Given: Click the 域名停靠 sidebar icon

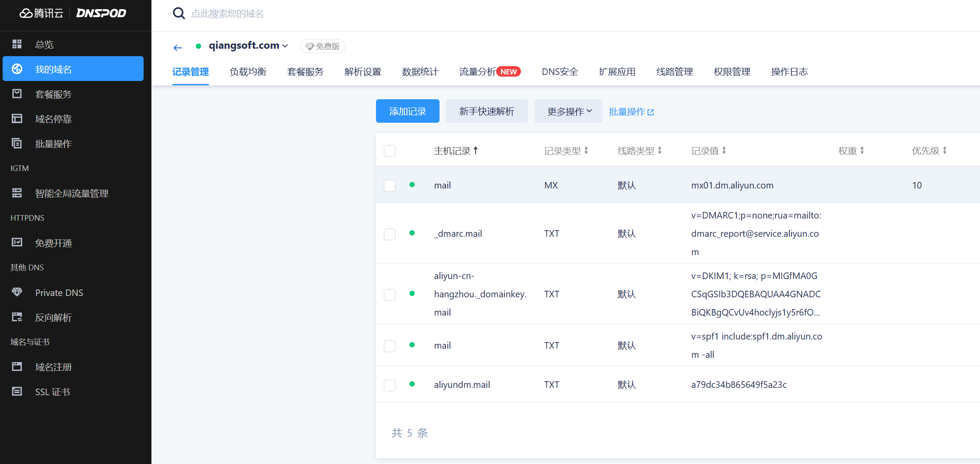Looking at the screenshot, I should (x=17, y=118).
